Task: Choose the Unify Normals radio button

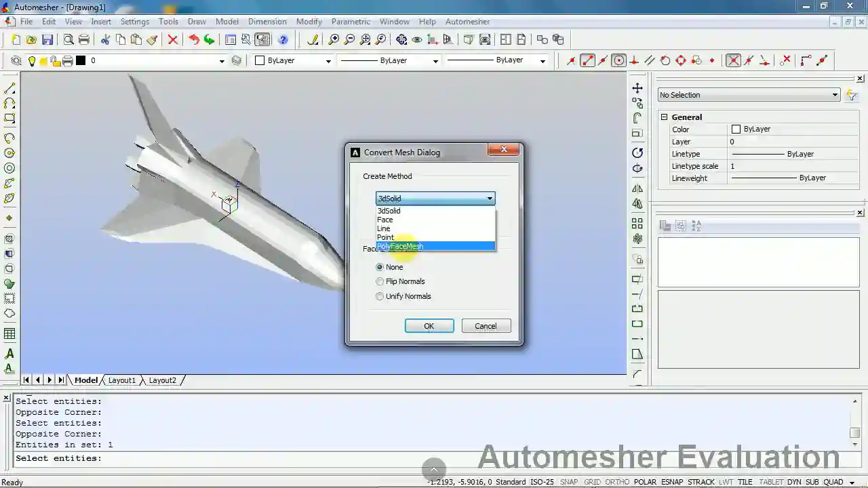Action: [x=380, y=296]
